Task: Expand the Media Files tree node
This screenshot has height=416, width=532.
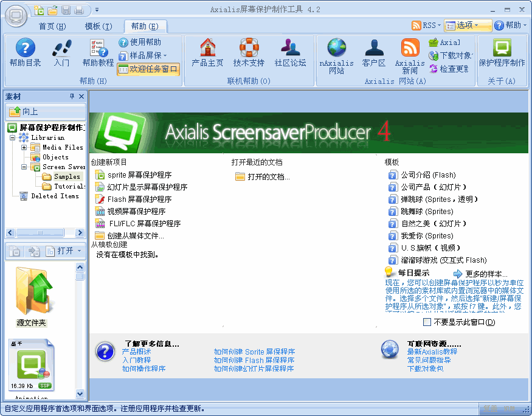Action: (24, 147)
